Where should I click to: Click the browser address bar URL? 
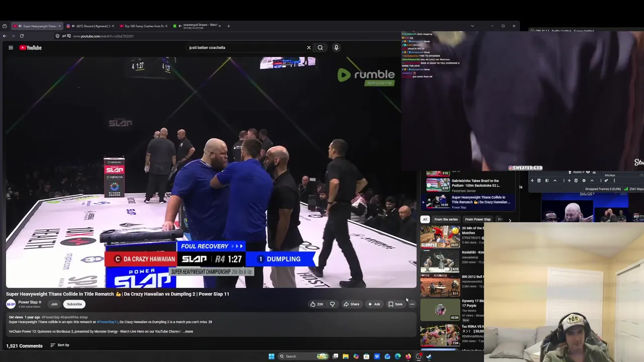tap(103, 36)
